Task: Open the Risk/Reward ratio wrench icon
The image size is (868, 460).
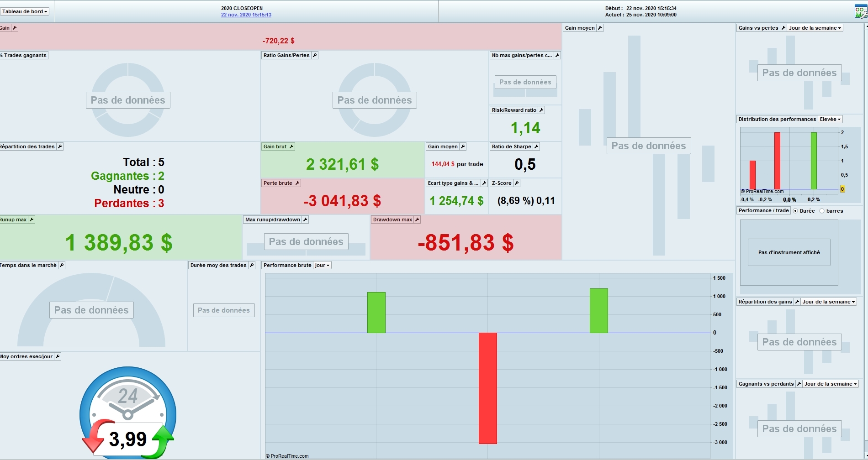Action: 541,110
